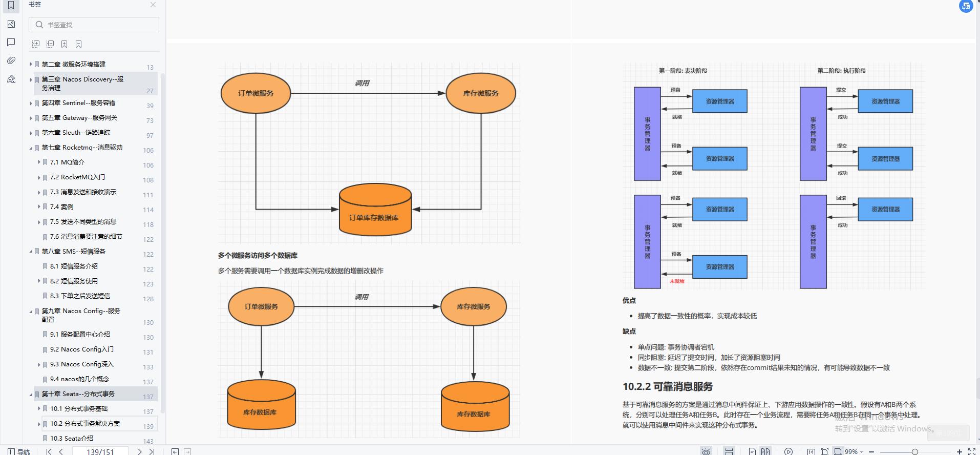Toggle continuous scrolling layout icon
The width and height of the screenshot is (980, 455).
[729, 451]
